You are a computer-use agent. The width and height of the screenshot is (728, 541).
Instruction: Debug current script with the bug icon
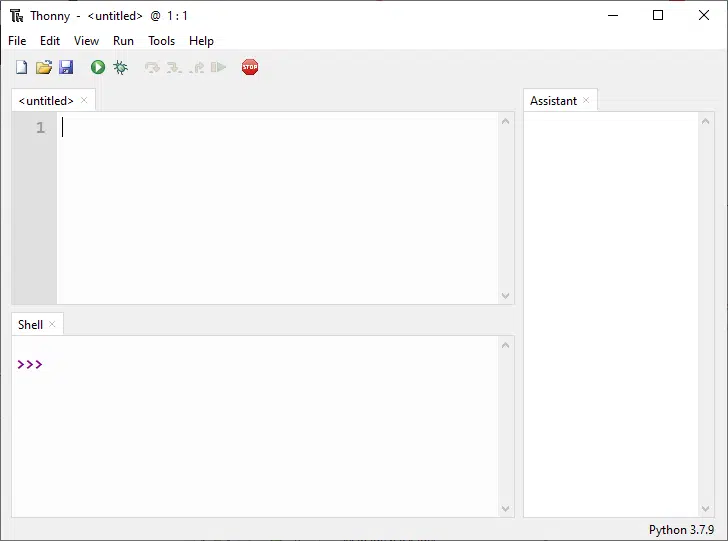coord(120,67)
